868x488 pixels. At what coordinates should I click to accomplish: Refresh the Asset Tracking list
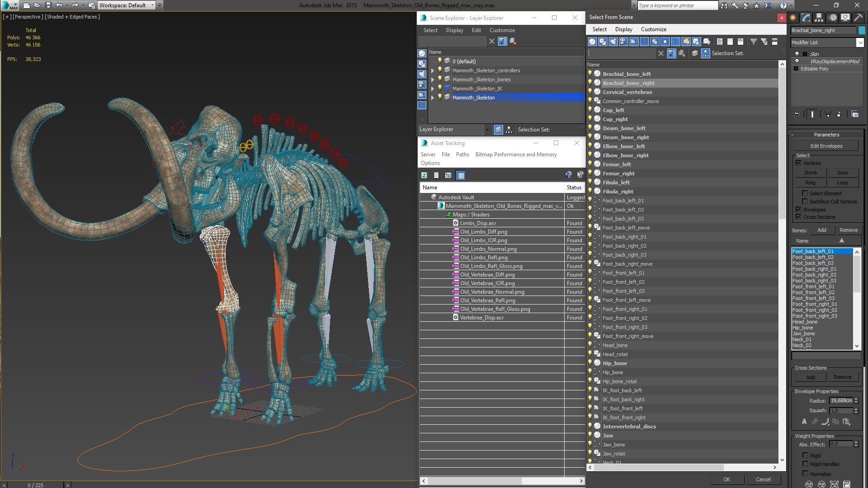point(424,175)
